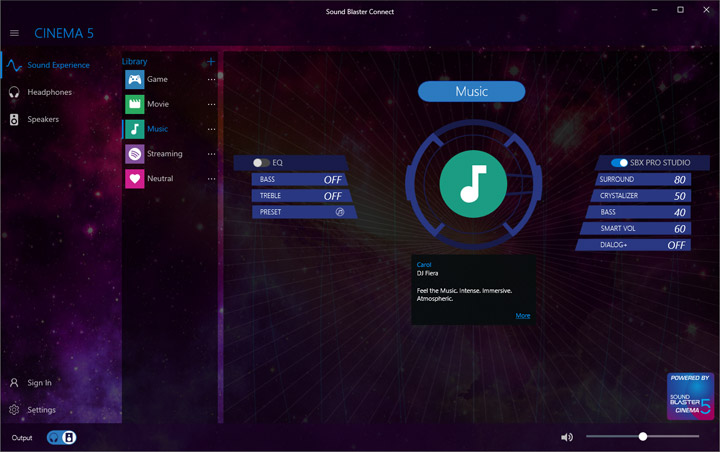Image resolution: width=720 pixels, height=452 pixels.
Task: Click the Feel the Music description text
Action: 464,294
